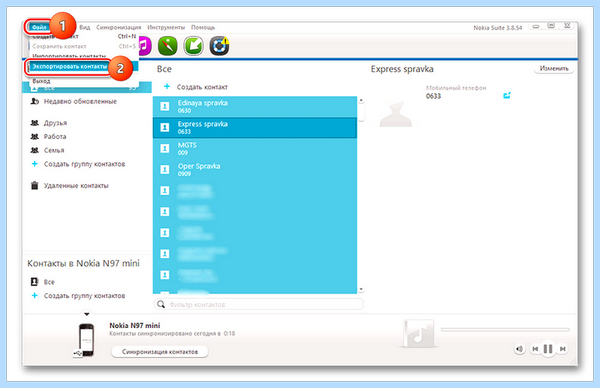Click the trash icon for Удаленные контакты
This screenshot has width=600, height=388.
pyautogui.click(x=34, y=186)
